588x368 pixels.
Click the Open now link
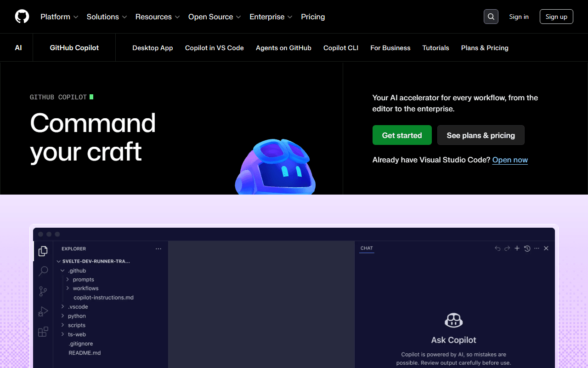coord(510,160)
